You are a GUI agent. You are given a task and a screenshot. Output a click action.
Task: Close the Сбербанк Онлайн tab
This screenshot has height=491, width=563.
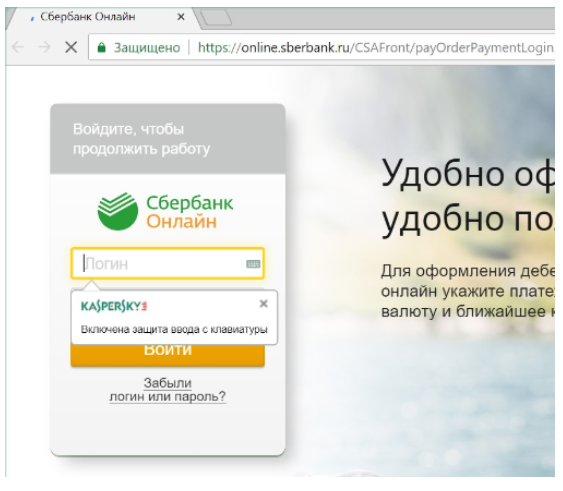coord(181,17)
